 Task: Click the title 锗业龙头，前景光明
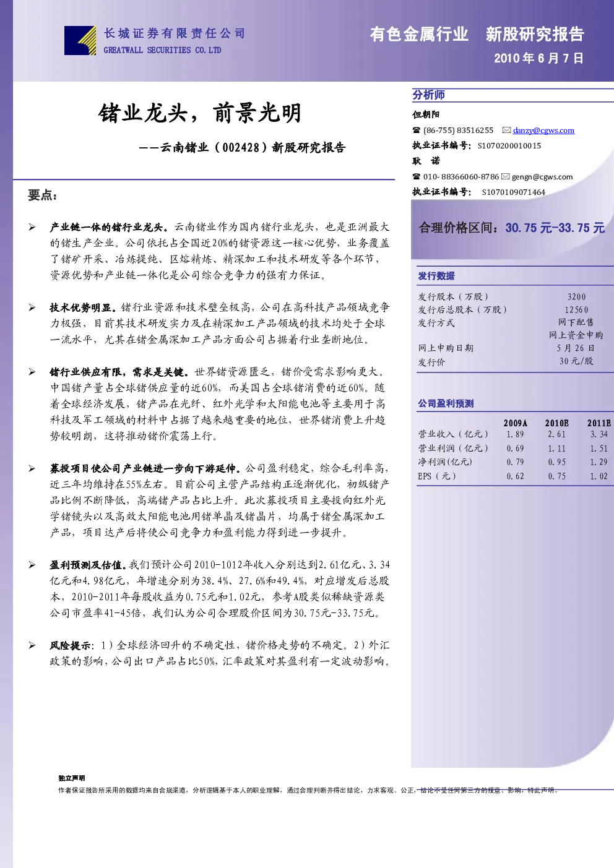tap(200, 113)
